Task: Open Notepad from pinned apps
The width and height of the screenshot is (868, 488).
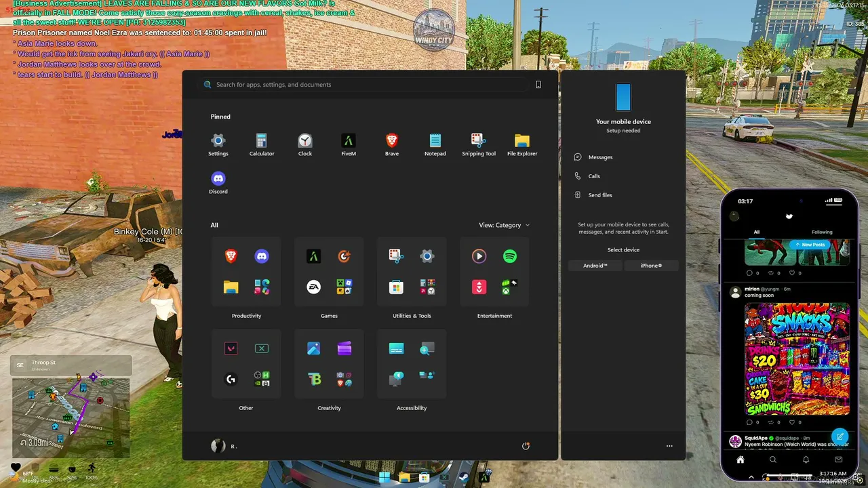Action: coord(435,144)
